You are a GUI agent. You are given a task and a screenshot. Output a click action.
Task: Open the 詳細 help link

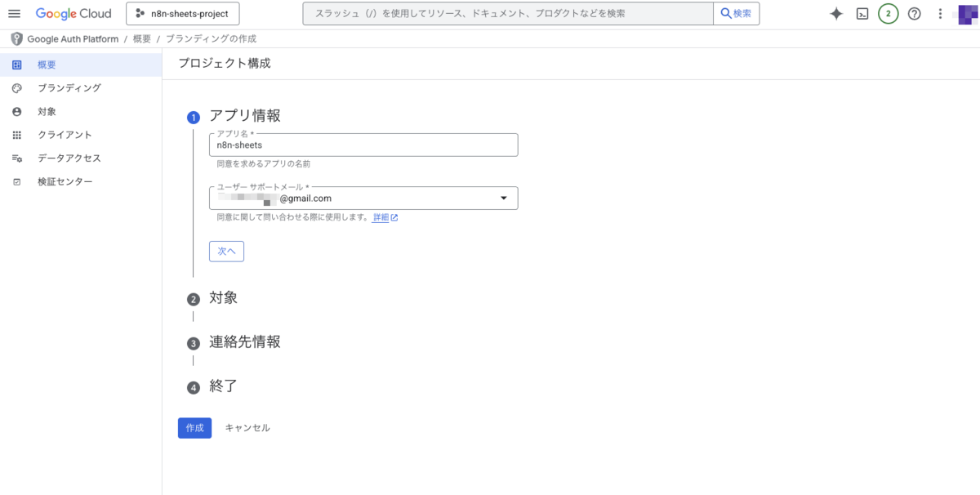click(385, 218)
